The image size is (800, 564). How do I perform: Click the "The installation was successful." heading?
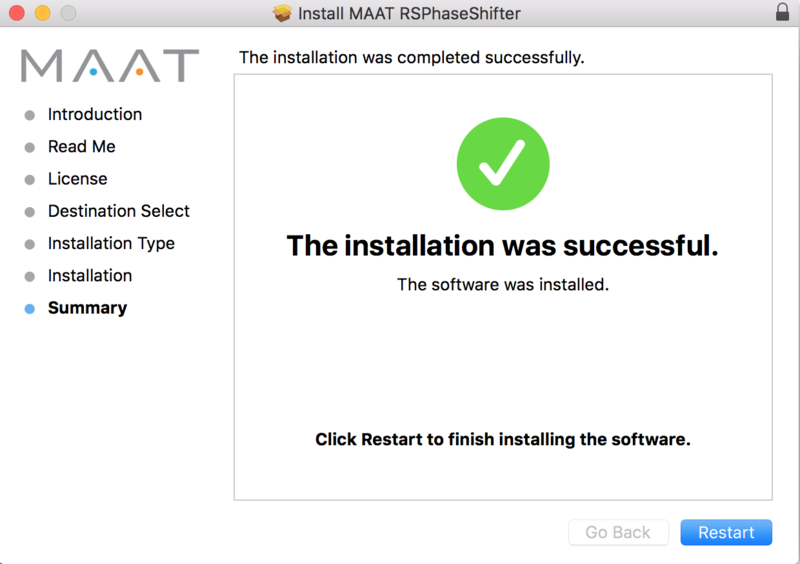(502, 246)
